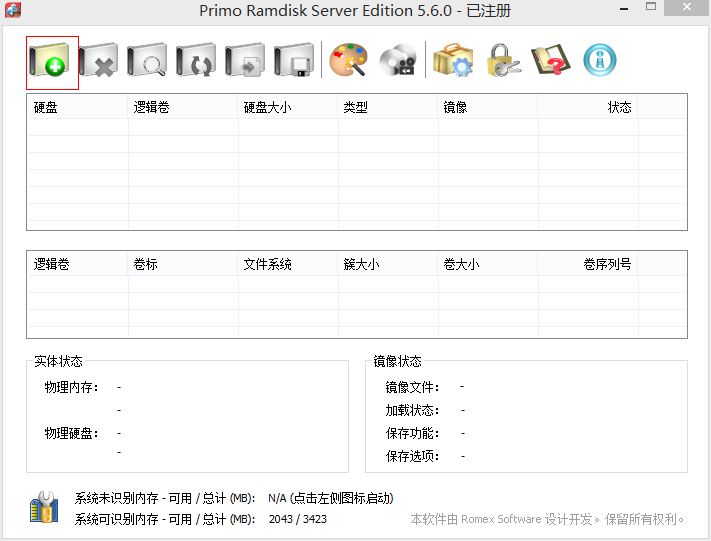Click the Primo Ramdisk app icon in title bar
The width and height of the screenshot is (711, 541).
click(x=13, y=10)
